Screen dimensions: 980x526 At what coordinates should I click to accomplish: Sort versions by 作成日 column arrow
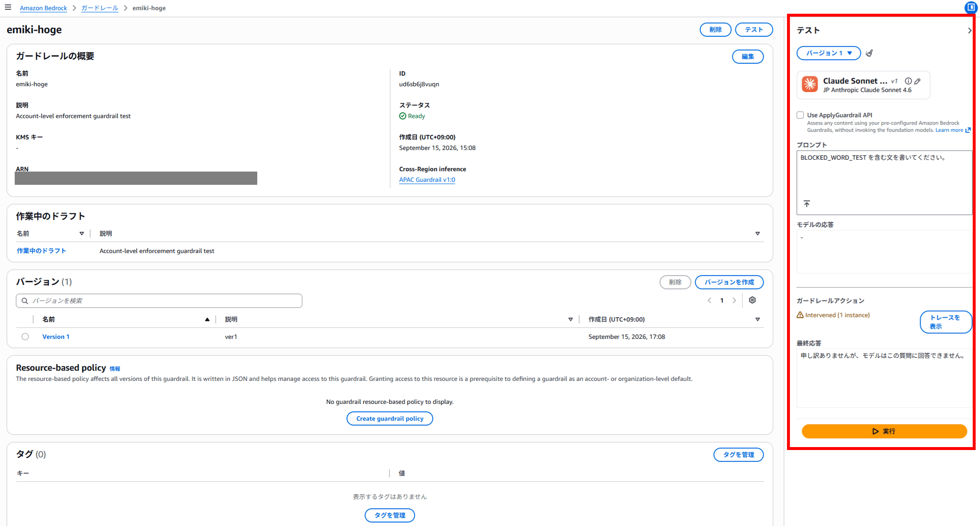(x=758, y=320)
